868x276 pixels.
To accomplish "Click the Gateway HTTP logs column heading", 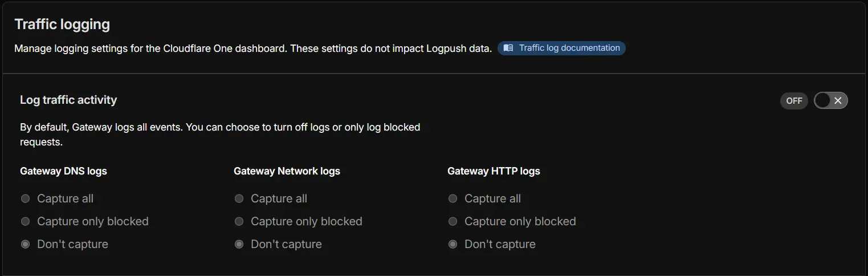I will point(494,171).
